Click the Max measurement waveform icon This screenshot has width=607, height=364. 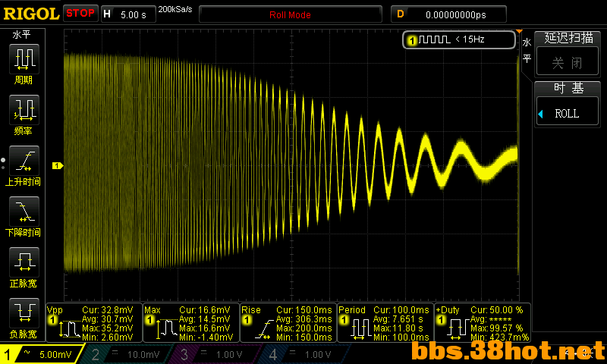click(166, 329)
